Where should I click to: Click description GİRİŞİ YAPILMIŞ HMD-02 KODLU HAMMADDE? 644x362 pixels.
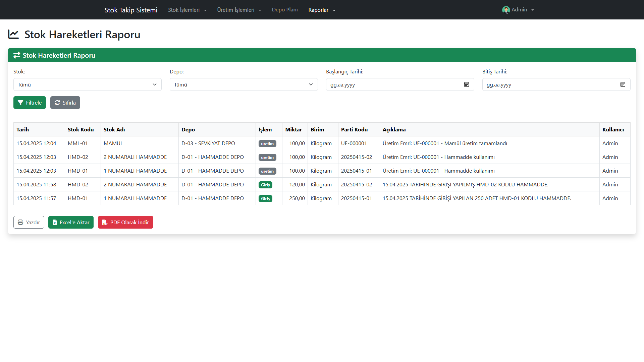(490, 184)
